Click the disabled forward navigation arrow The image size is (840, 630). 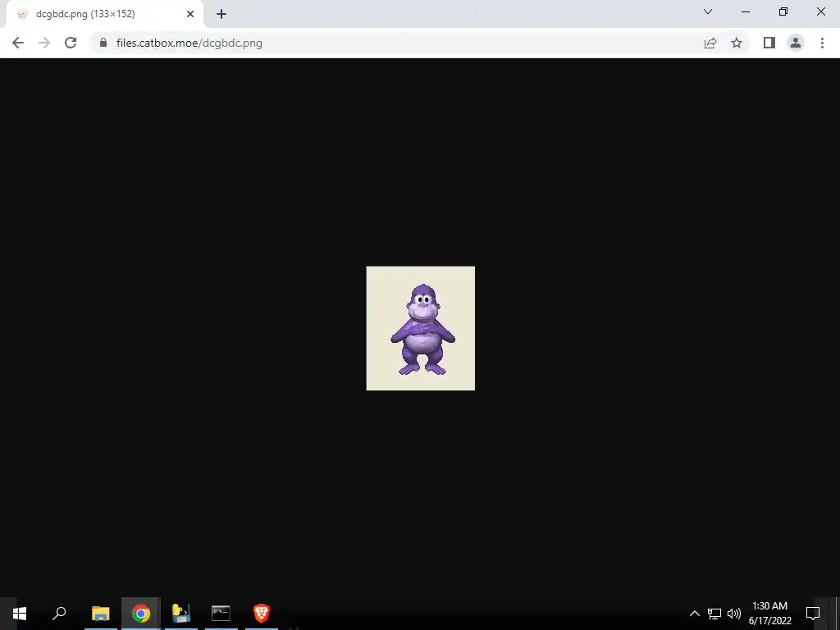pyautogui.click(x=44, y=43)
